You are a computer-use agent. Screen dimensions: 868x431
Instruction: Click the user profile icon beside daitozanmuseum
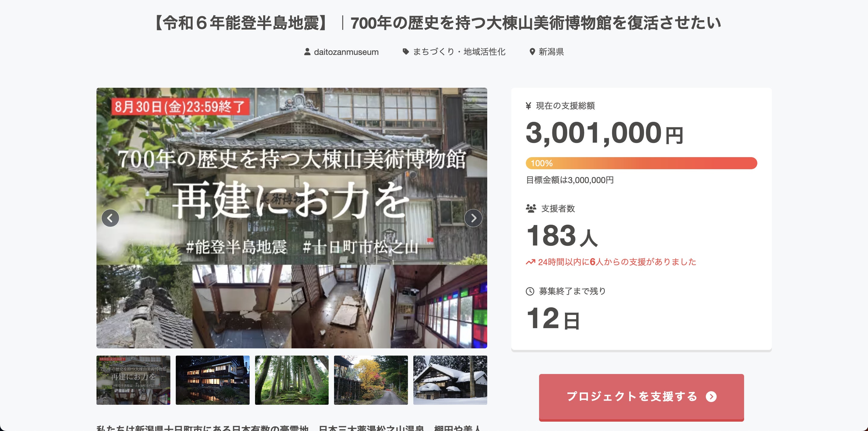point(307,52)
